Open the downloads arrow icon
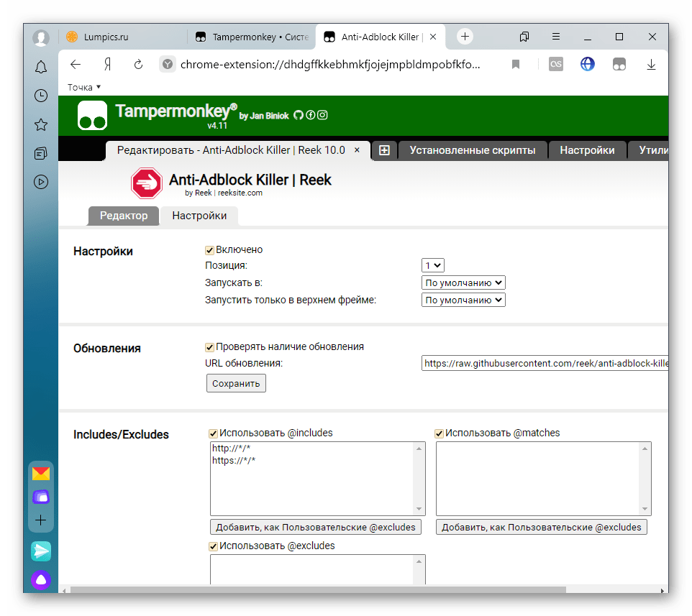This screenshot has height=616, width=692. [x=651, y=65]
